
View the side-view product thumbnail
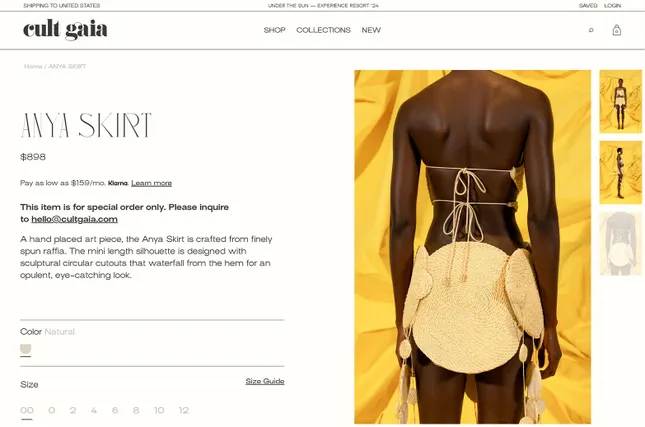tap(620, 172)
